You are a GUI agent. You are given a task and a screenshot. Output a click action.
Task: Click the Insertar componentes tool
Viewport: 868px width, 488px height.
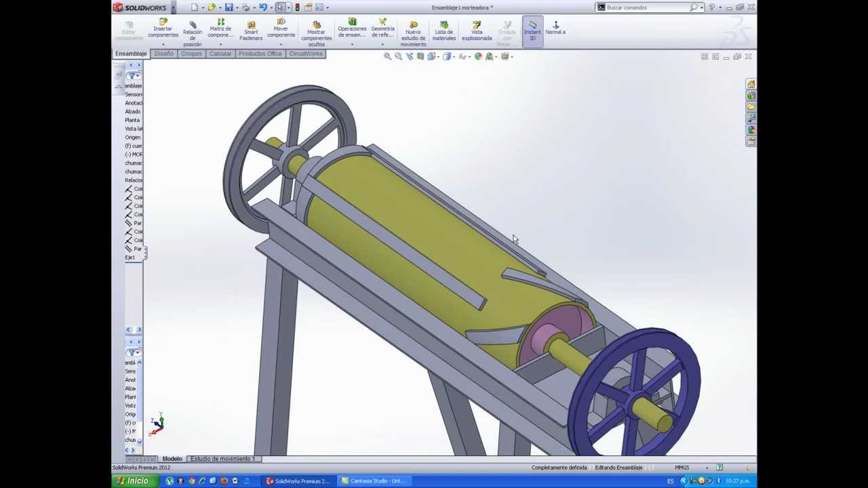163,28
